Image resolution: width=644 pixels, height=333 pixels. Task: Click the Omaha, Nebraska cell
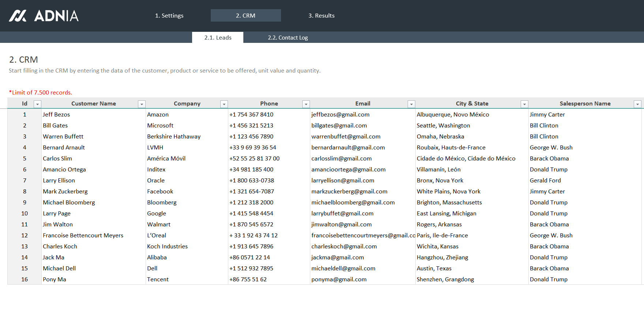(472, 136)
